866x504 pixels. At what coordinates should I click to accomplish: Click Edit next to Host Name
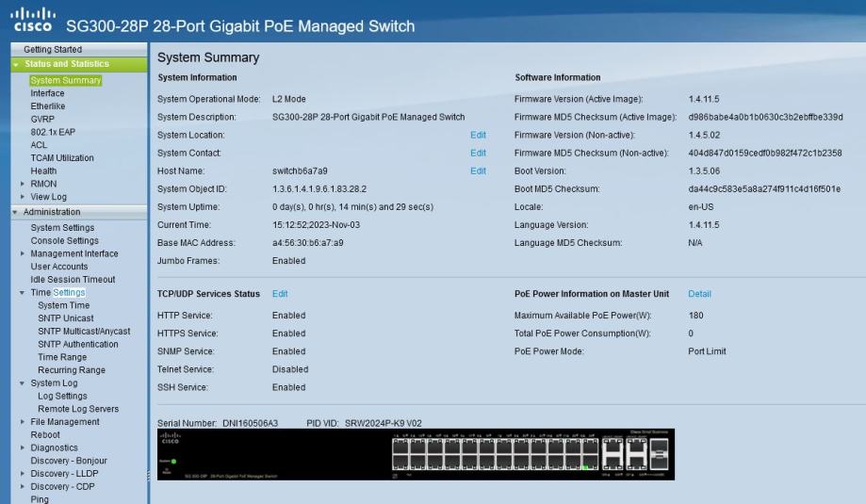coord(478,171)
